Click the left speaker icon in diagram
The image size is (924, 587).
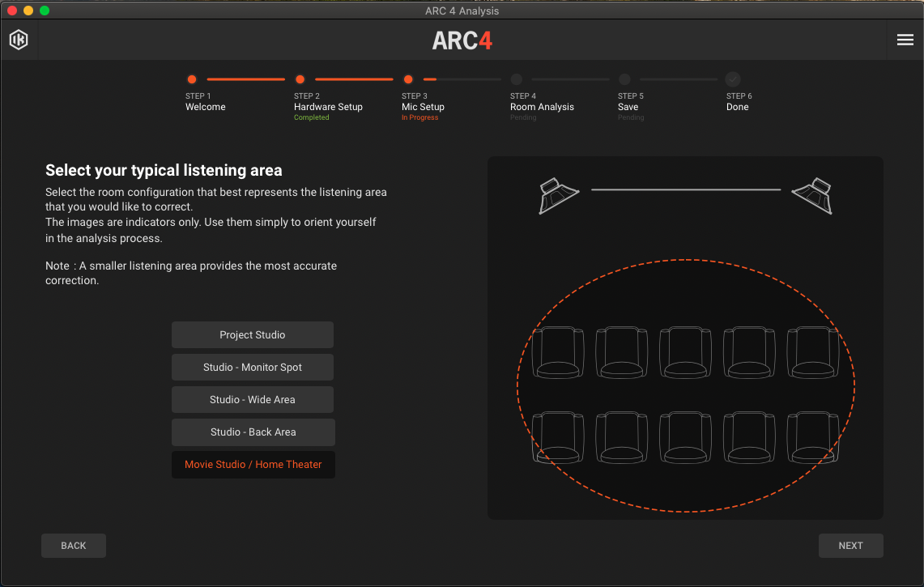[x=558, y=196]
